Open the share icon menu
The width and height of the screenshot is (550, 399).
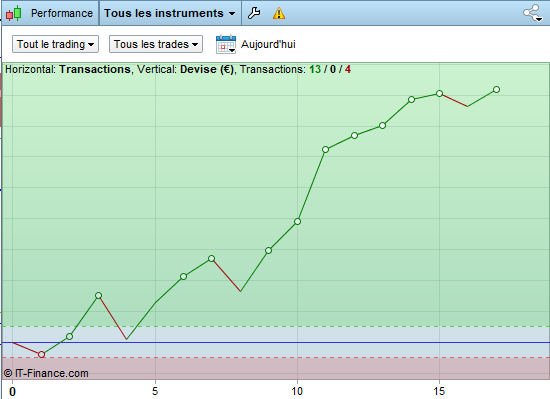pos(532,13)
